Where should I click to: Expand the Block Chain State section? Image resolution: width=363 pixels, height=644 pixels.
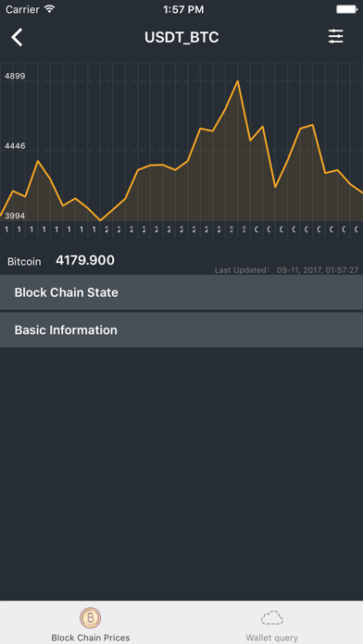pos(181,292)
